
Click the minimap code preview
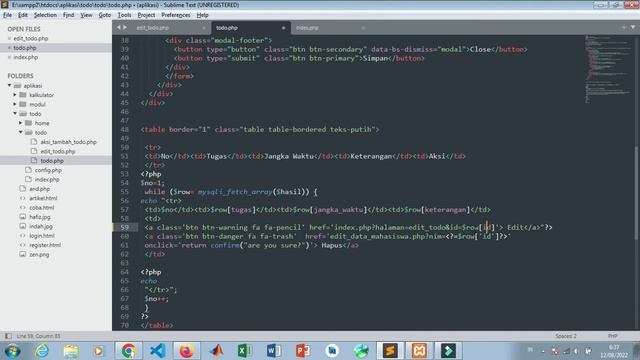[607, 69]
